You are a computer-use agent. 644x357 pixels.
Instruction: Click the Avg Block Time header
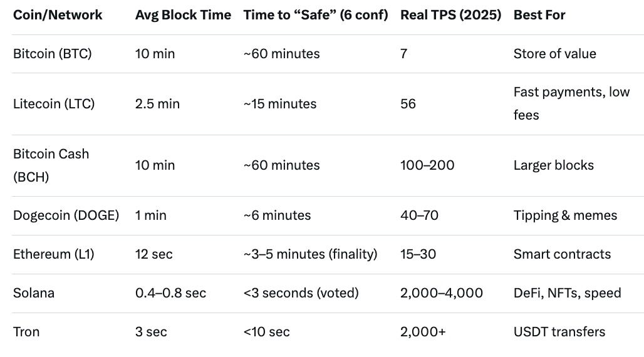point(183,14)
